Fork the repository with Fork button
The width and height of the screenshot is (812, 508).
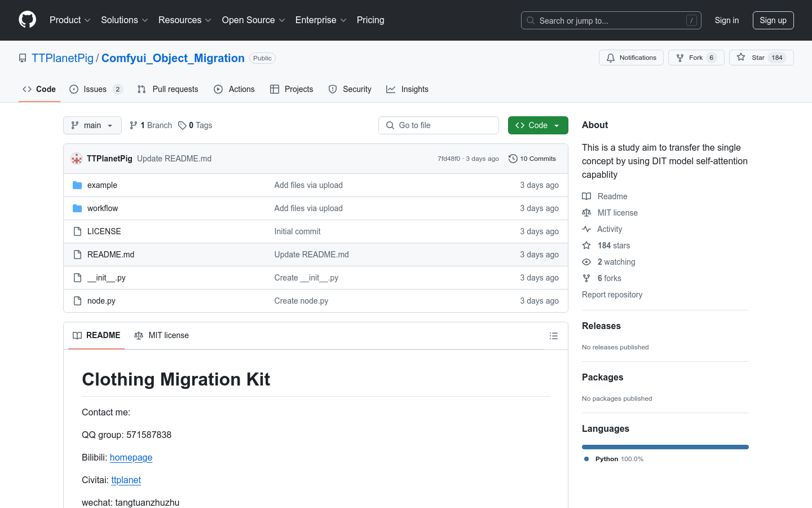tap(696, 58)
